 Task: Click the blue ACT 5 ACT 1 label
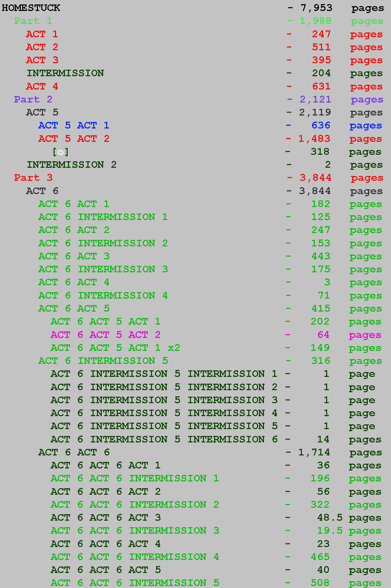(74, 125)
